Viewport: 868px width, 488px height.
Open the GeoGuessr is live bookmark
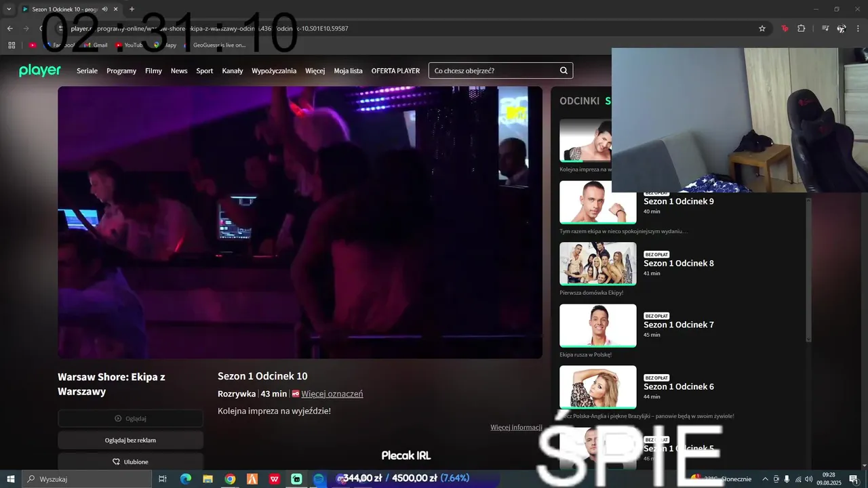tap(214, 45)
